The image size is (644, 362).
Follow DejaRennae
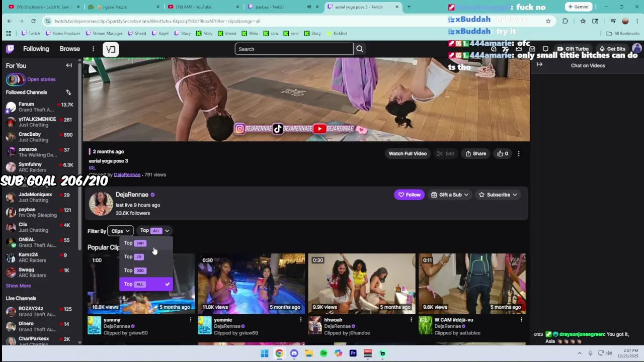click(x=410, y=195)
